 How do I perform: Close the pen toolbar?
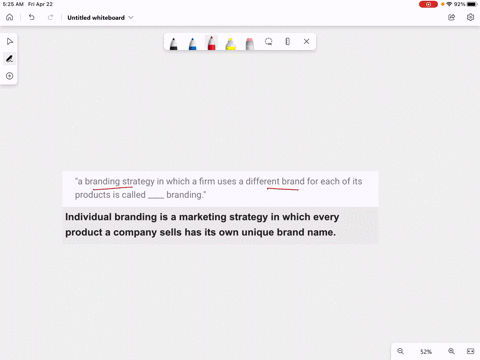coord(307,42)
